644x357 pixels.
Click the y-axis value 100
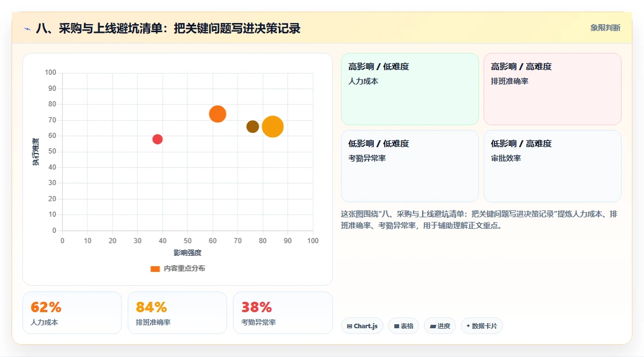(51, 72)
